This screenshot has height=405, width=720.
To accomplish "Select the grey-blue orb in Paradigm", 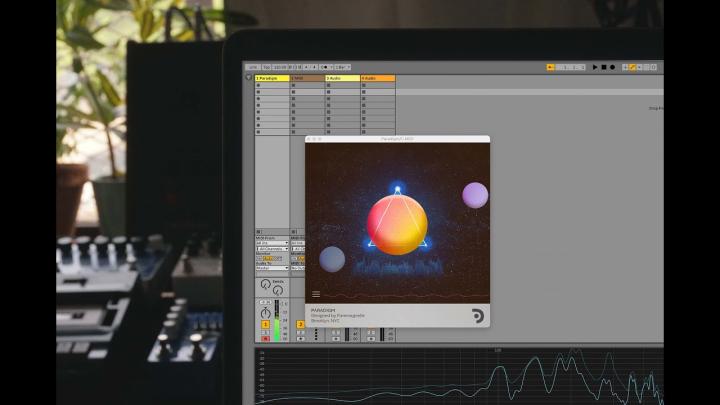I will [x=332, y=259].
